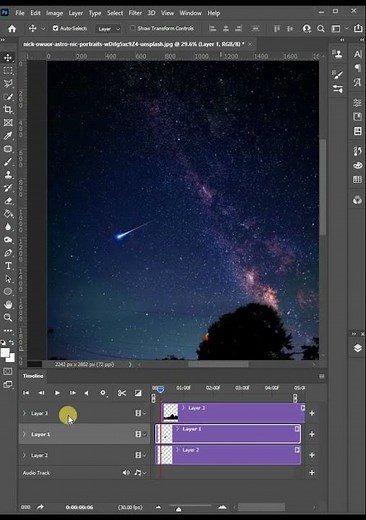Screen dimensions: 366x520
Task: Select the Clone Stamp tool
Action: (x=8, y=175)
